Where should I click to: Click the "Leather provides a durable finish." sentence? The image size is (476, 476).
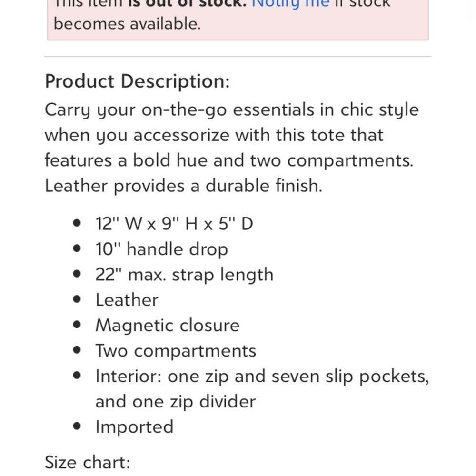tap(183, 186)
